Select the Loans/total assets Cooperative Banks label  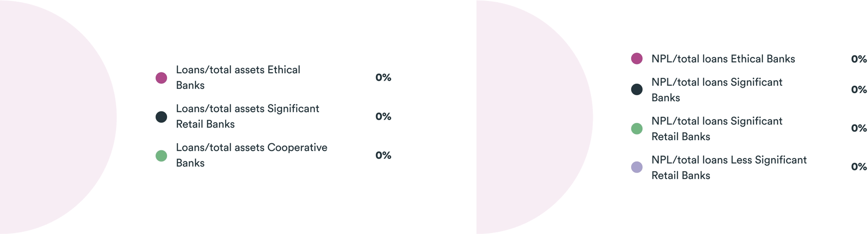(251, 155)
